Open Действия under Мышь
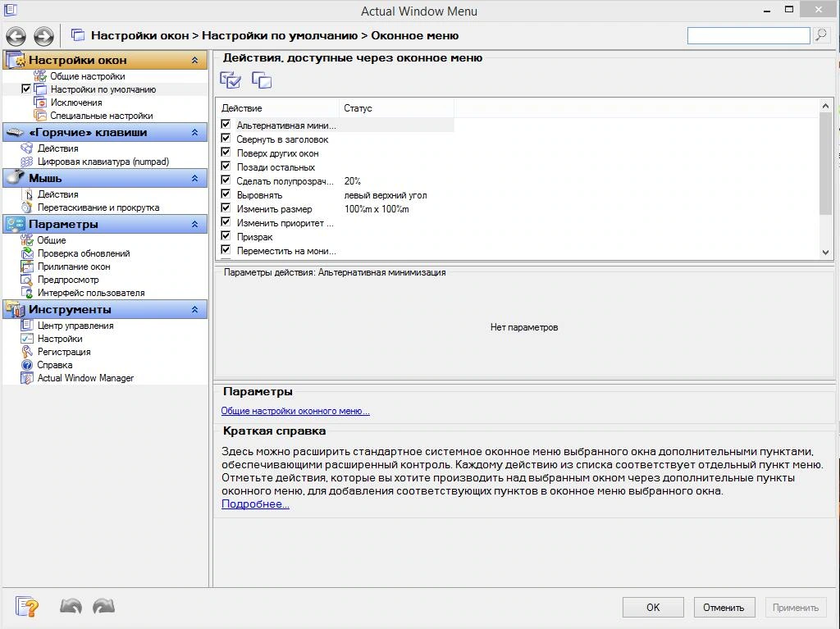Viewport: 840px width, 629px height. coord(58,194)
